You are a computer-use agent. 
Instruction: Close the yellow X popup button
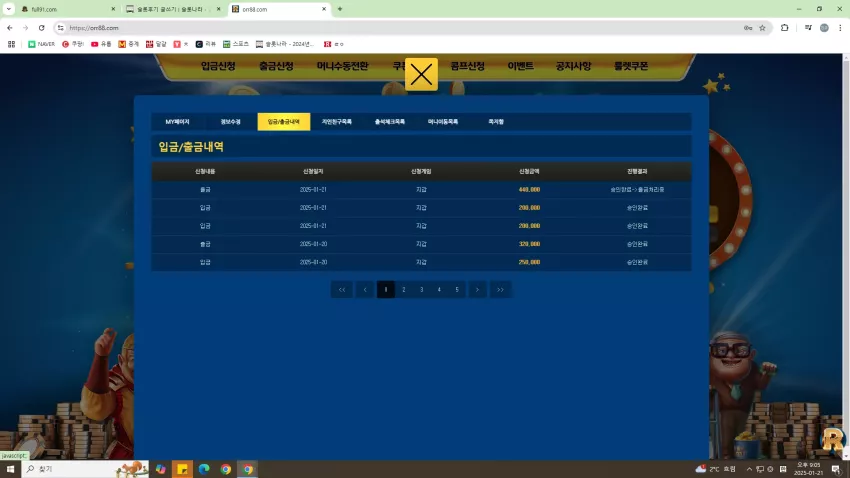tap(421, 74)
